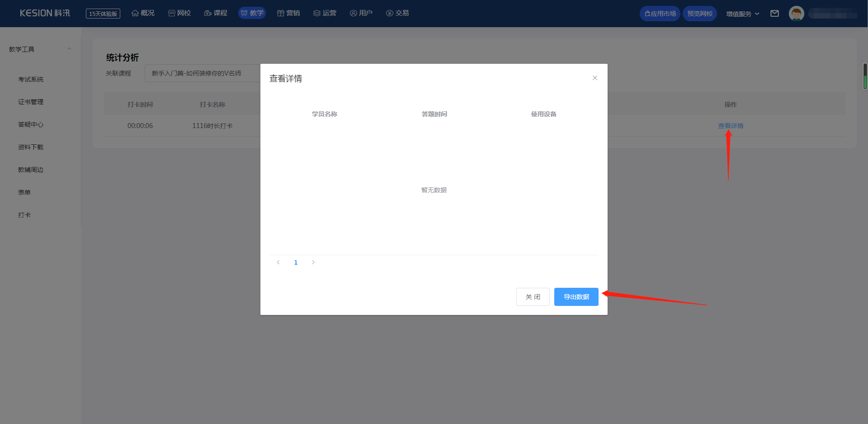
Task: Open the user avatar profile
Action: (x=796, y=14)
